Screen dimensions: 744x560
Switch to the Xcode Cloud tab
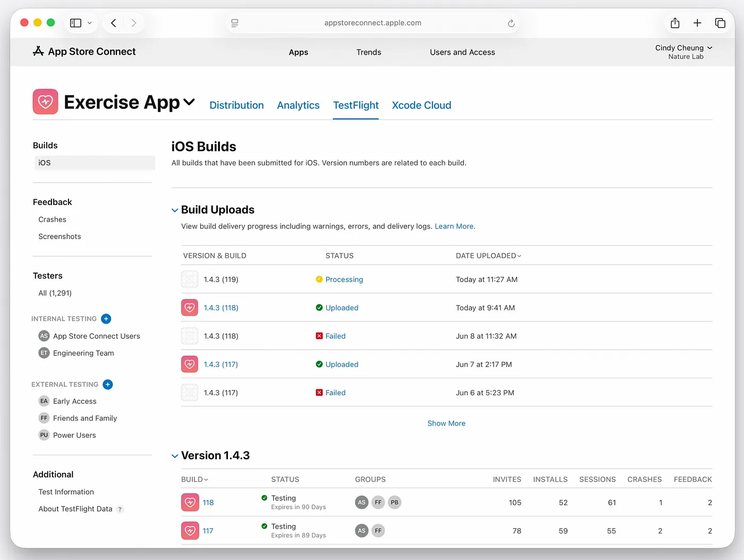(421, 105)
